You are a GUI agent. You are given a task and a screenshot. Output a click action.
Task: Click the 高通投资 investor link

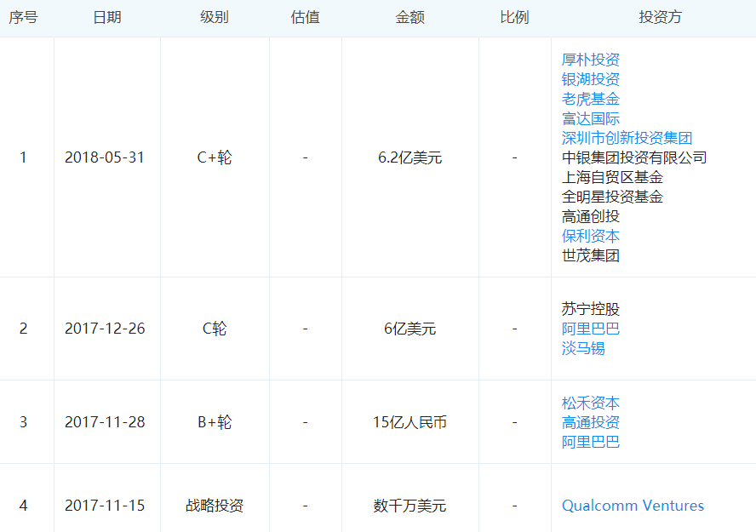point(591,422)
